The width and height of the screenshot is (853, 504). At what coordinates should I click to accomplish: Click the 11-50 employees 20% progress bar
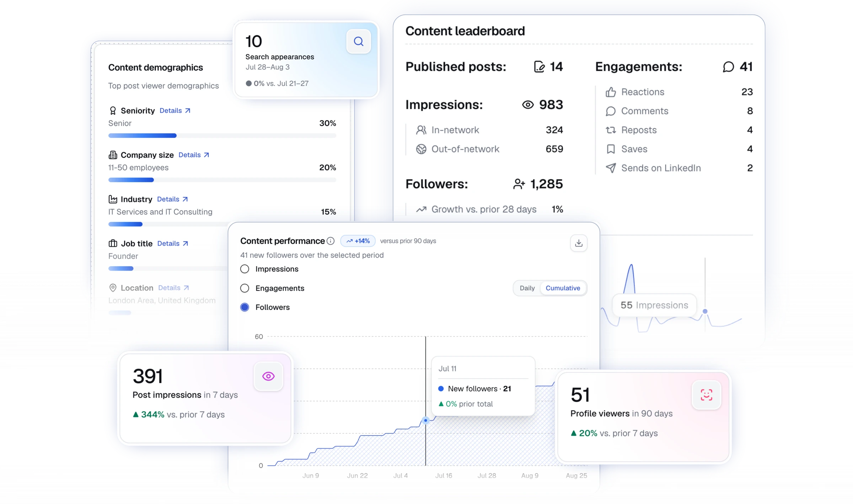(222, 180)
